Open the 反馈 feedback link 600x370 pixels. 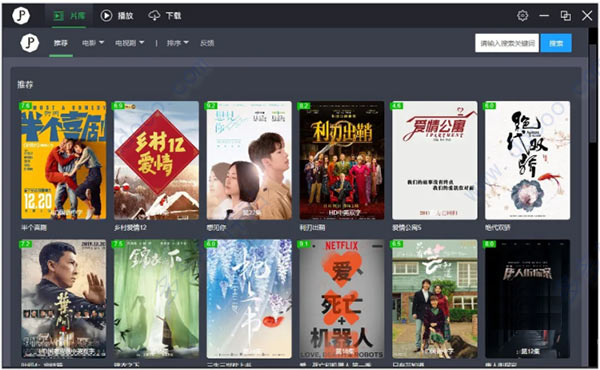pos(207,43)
